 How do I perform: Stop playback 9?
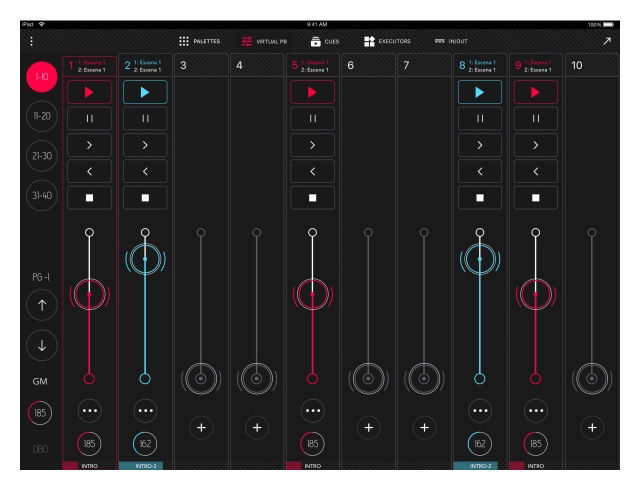click(x=536, y=198)
